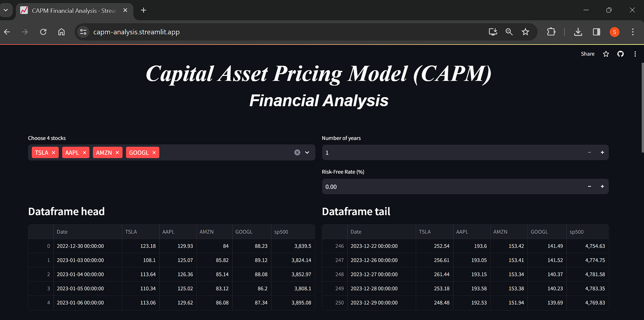The height and width of the screenshot is (320, 644).
Task: Favorite the Streamlit app with the star
Action: tap(606, 54)
